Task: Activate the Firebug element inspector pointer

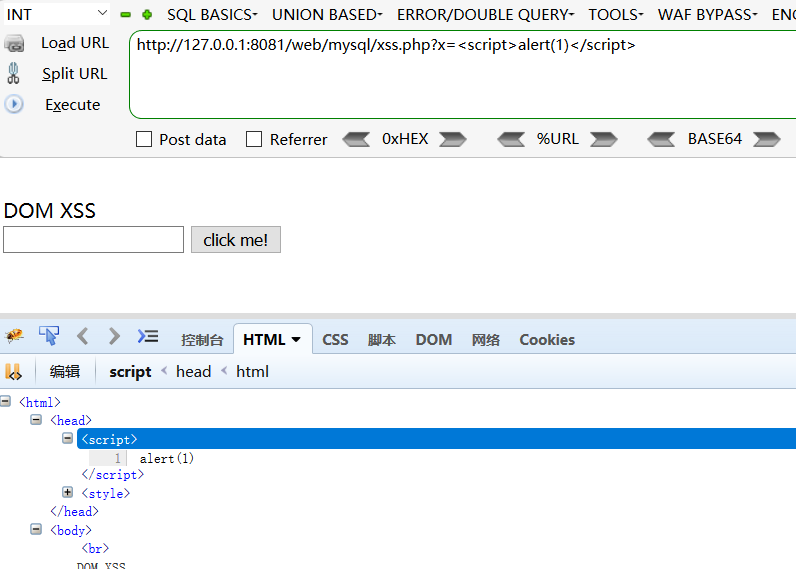Action: tap(49, 336)
